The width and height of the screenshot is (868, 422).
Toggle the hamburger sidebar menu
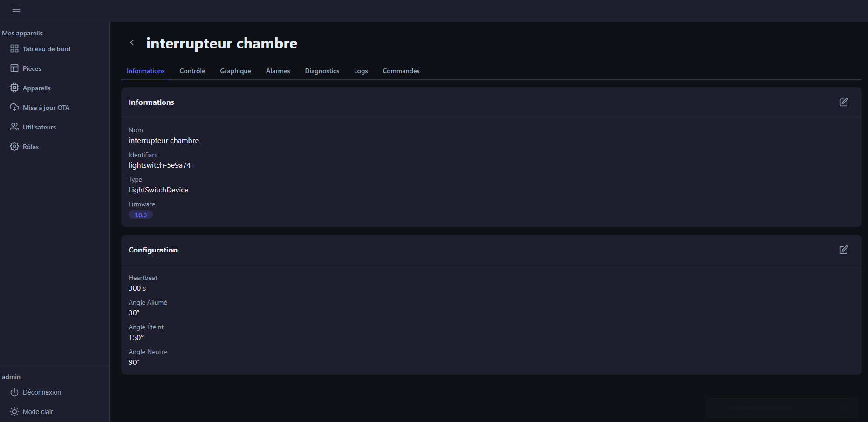tap(16, 9)
